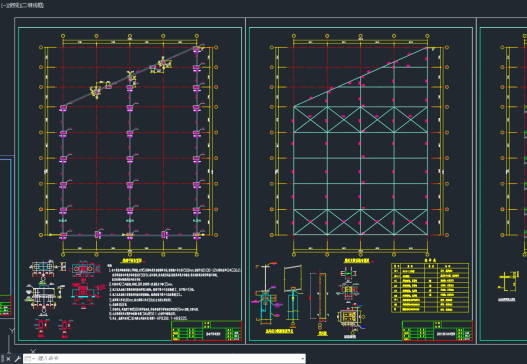The width and height of the screenshot is (527, 364).
Task: Click the command line grip handle
Action: coord(2,359)
